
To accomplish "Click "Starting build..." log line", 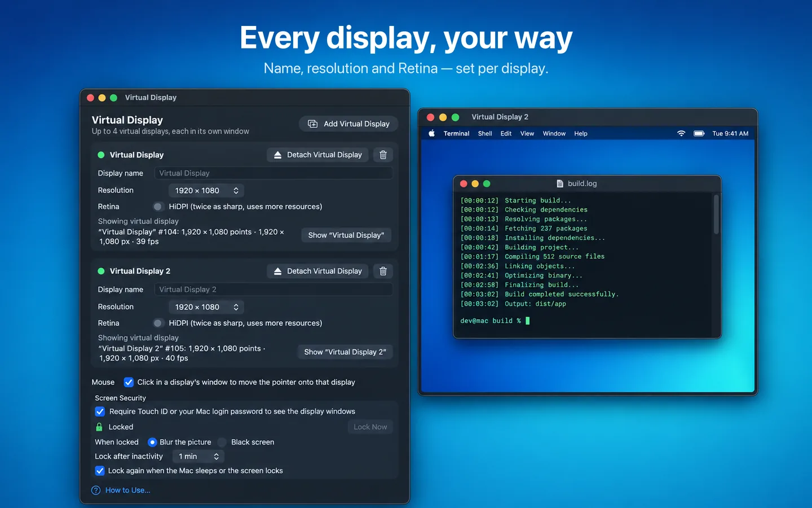I will coord(516,200).
